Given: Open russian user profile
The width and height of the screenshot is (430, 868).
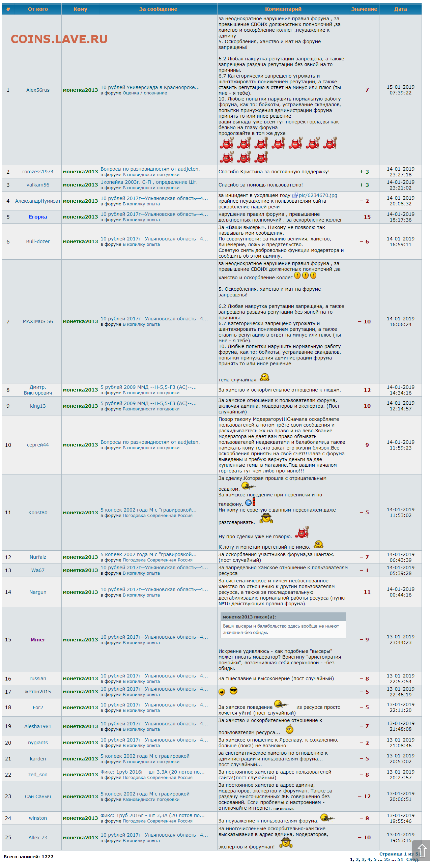Looking at the screenshot, I should pos(38,678).
